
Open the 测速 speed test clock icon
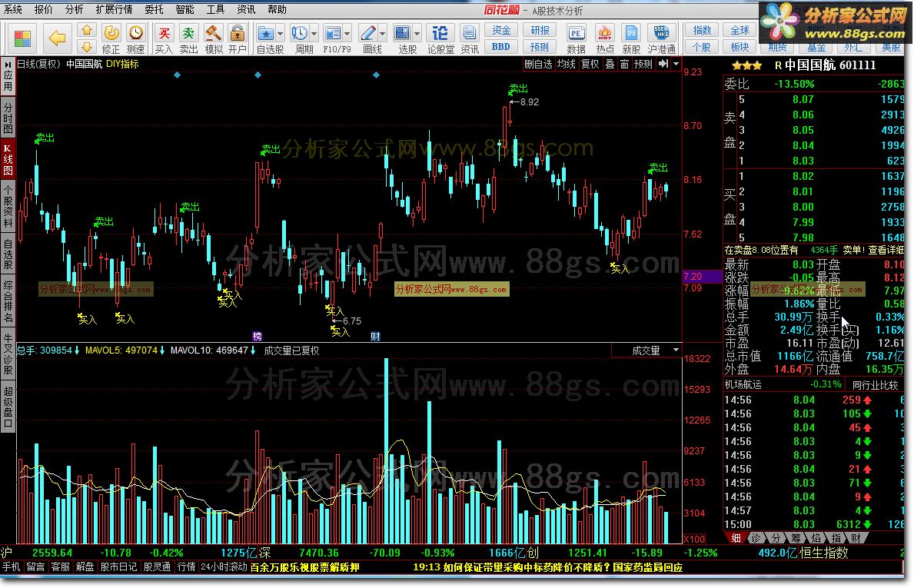click(136, 38)
